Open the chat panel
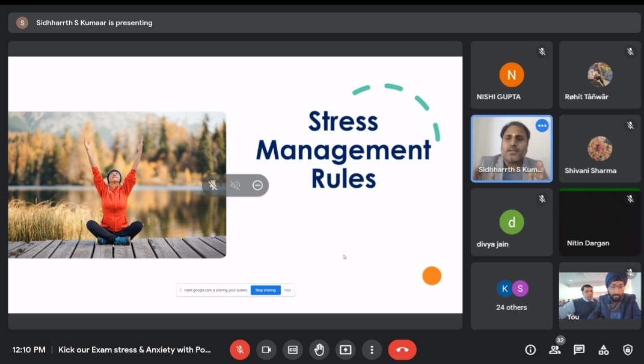 [579, 350]
